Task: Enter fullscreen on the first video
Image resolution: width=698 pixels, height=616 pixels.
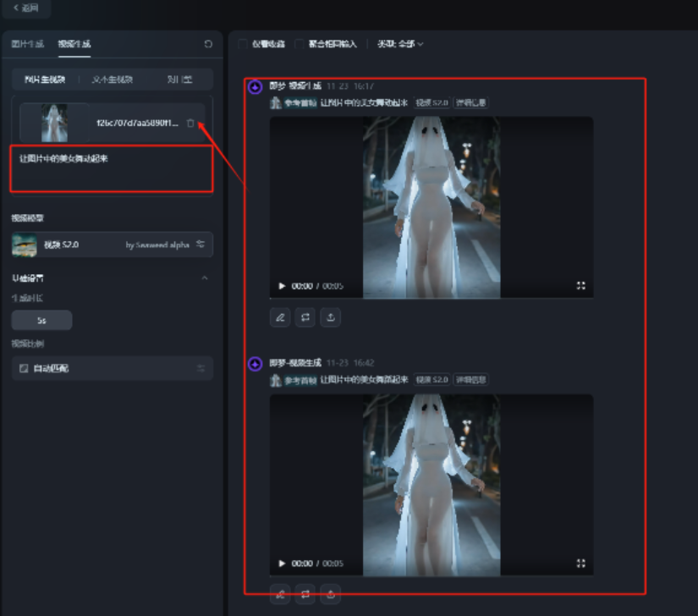Action: [580, 286]
